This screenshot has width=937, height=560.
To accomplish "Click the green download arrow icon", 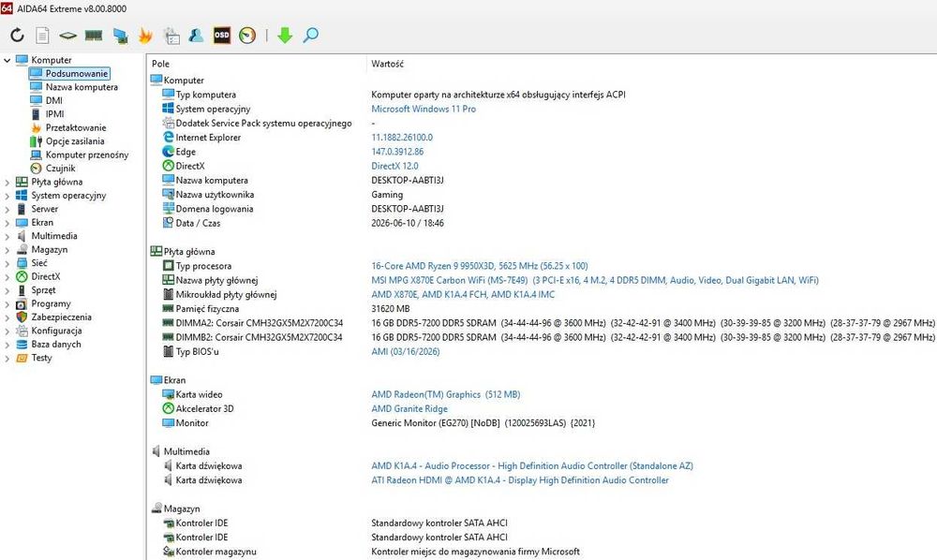I will 285,36.
